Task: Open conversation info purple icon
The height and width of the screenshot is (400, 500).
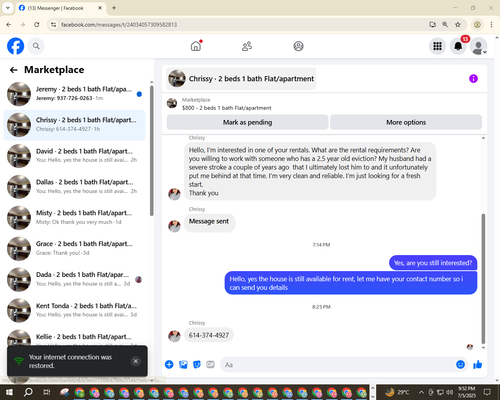Action: tap(473, 79)
